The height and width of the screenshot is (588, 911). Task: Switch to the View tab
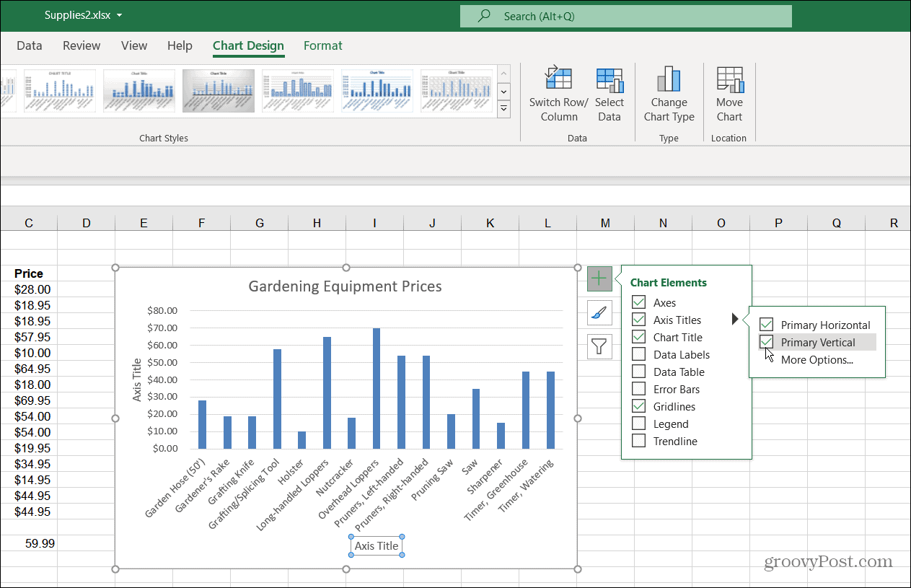click(x=134, y=45)
